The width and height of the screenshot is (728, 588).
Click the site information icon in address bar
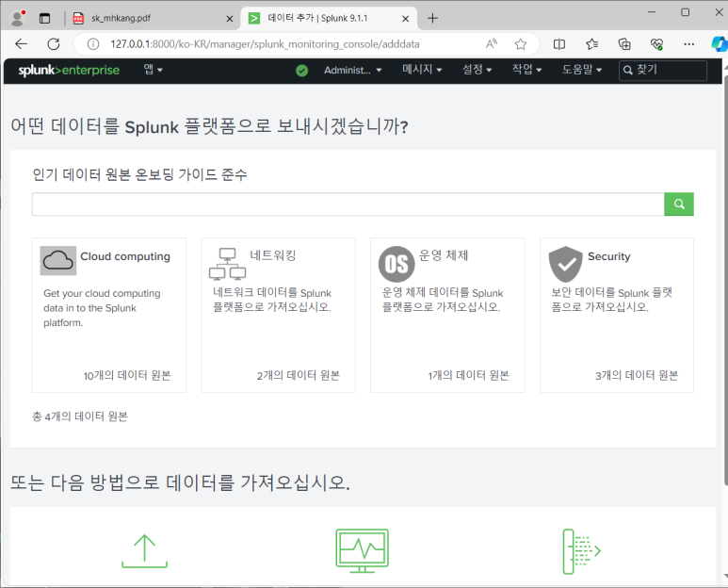93,44
